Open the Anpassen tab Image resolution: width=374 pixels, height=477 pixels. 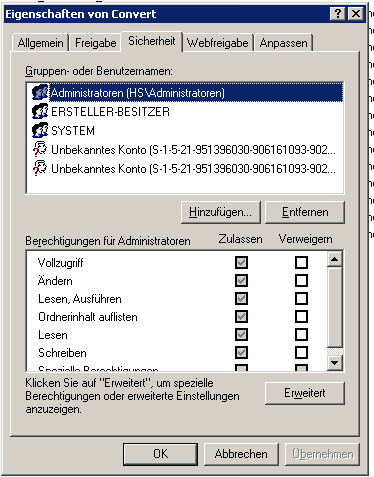283,43
